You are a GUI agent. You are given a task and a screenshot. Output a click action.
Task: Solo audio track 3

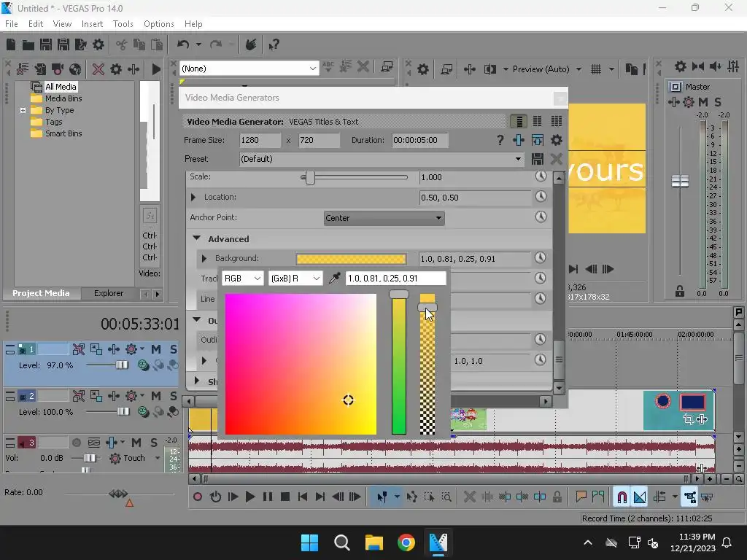[154, 443]
